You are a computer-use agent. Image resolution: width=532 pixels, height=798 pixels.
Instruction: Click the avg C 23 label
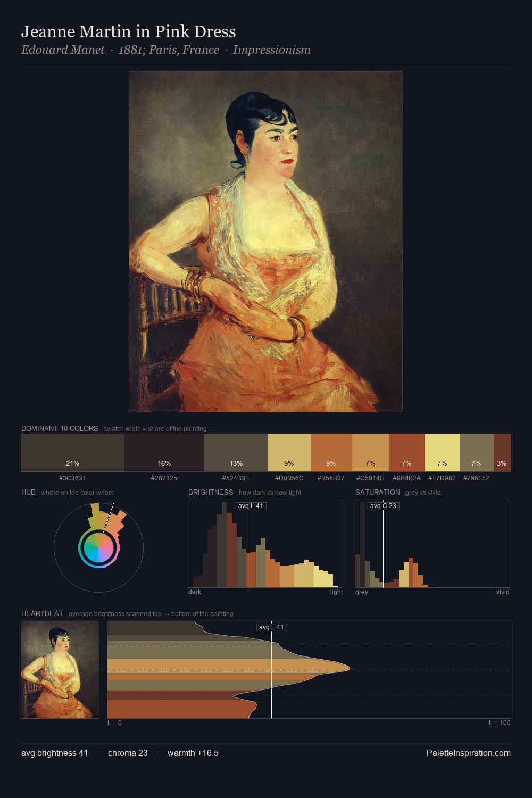(x=383, y=506)
